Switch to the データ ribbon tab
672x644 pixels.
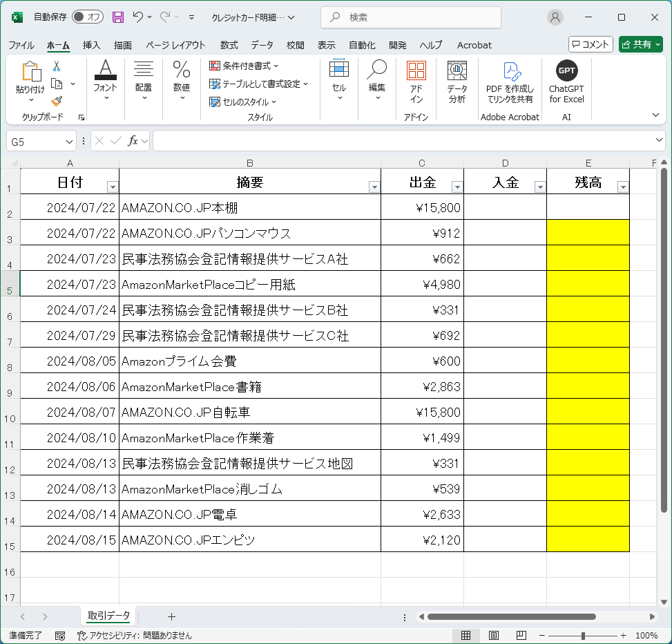[262, 45]
